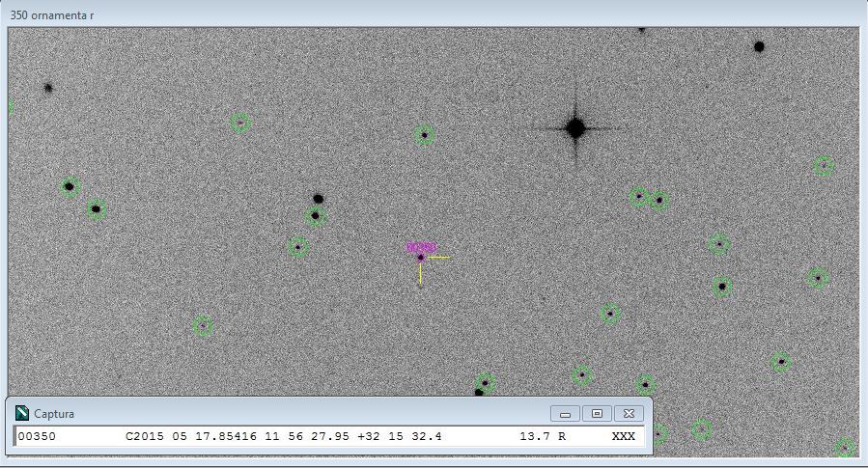This screenshot has width=868, height=468.
Task: Close the Captura window
Action: [x=629, y=413]
